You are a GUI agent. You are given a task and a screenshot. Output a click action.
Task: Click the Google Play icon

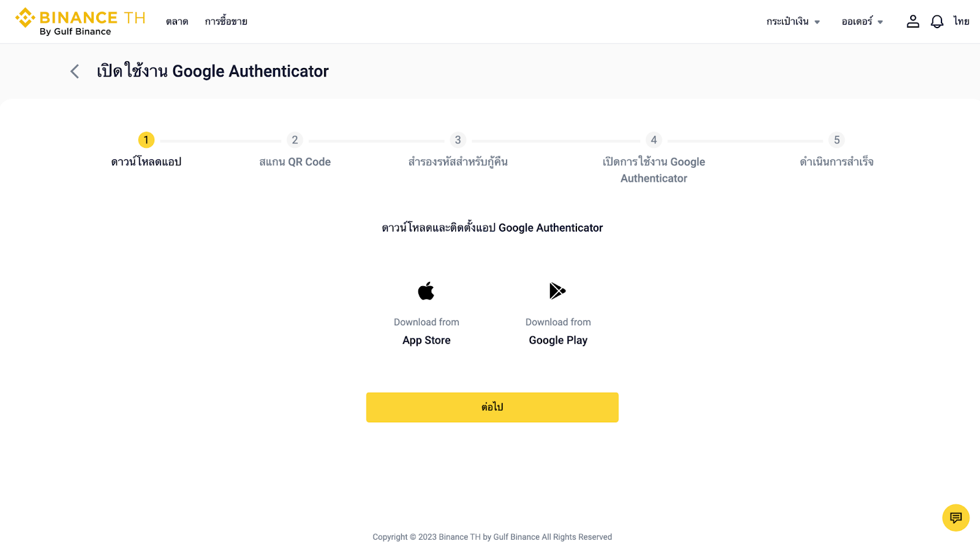(557, 291)
